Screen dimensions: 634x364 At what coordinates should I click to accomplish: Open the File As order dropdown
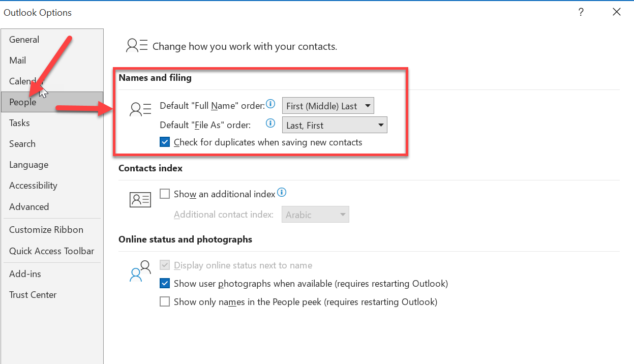(335, 125)
